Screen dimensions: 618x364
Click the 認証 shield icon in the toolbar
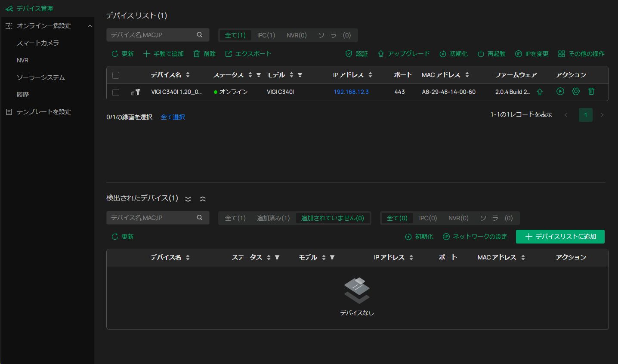(x=349, y=54)
